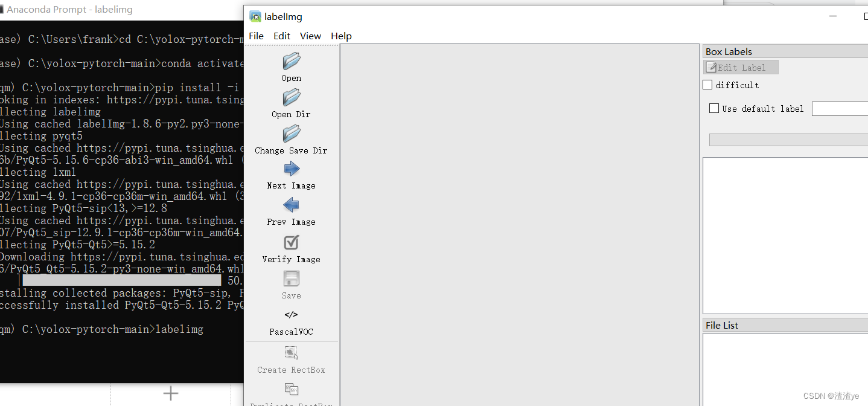
Task: Open the Help menu
Action: click(341, 36)
